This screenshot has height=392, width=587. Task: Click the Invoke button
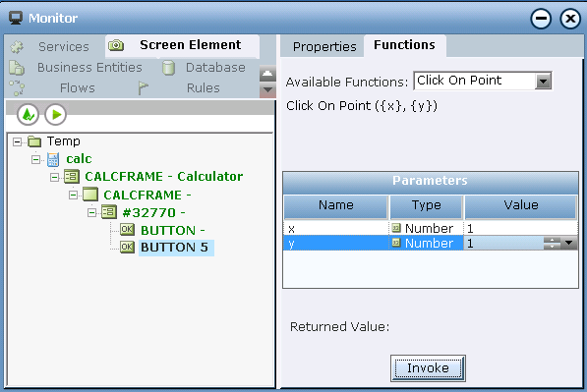tap(428, 368)
